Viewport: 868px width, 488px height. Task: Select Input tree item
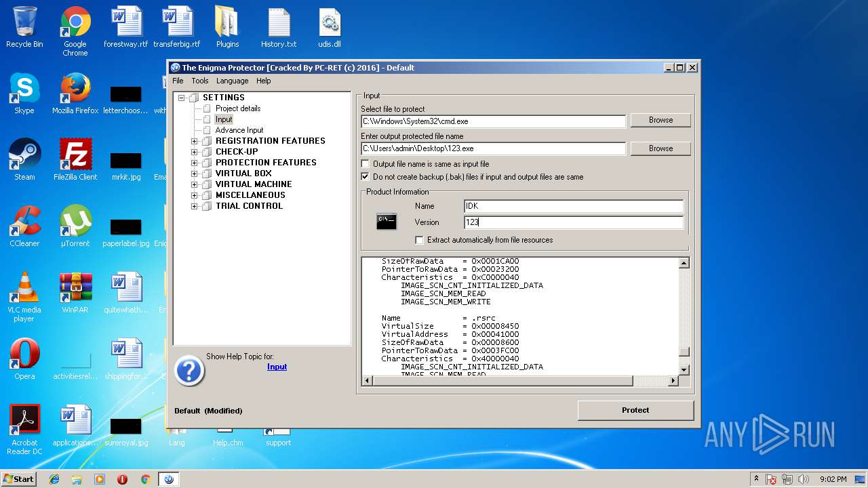tap(224, 119)
